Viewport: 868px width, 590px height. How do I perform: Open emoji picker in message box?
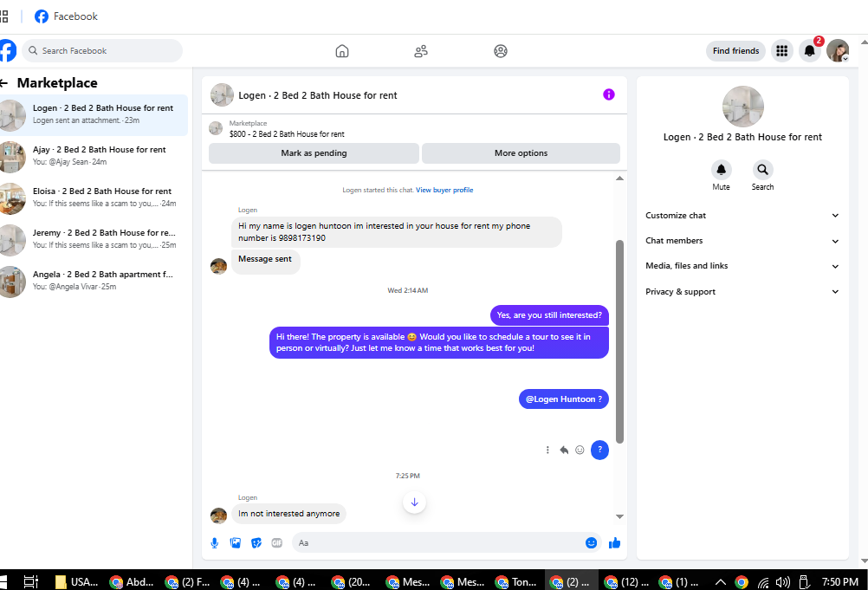pyautogui.click(x=591, y=543)
